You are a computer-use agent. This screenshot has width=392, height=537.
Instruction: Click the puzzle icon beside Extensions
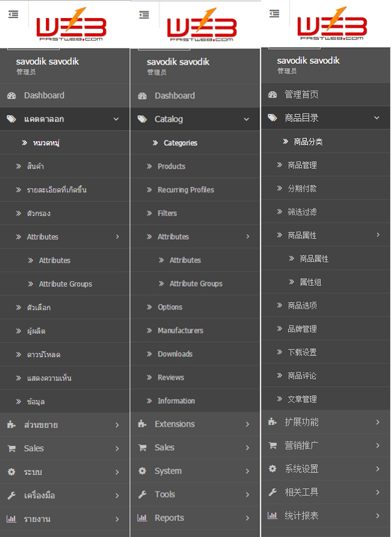142,424
